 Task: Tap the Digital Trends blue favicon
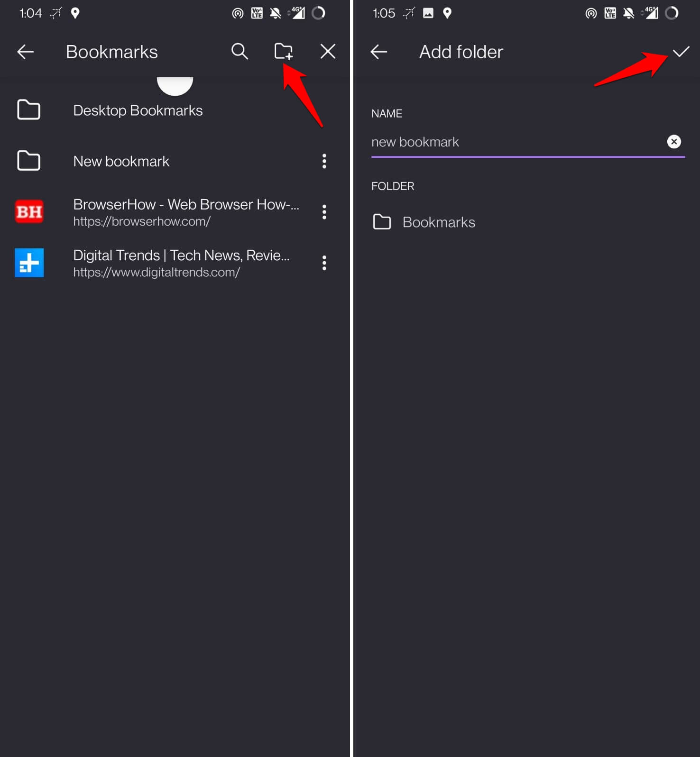click(29, 263)
